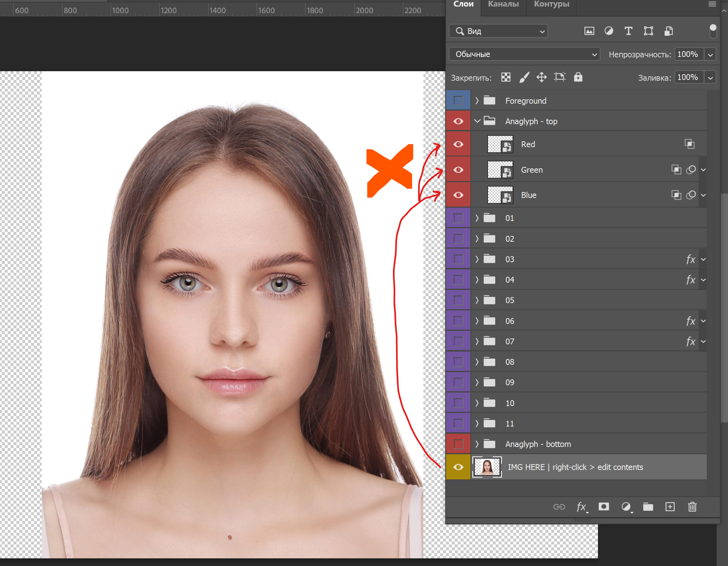Expand the Anaglyph - bottom group
728x566 pixels.
click(477, 444)
